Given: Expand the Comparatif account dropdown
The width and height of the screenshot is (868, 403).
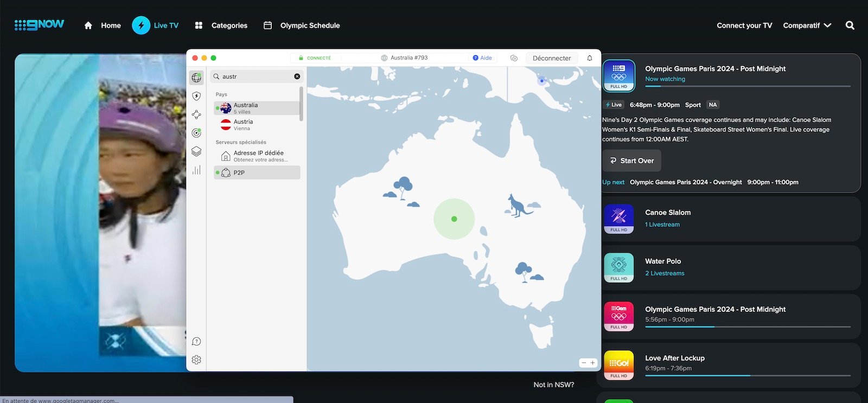Looking at the screenshot, I should (807, 25).
